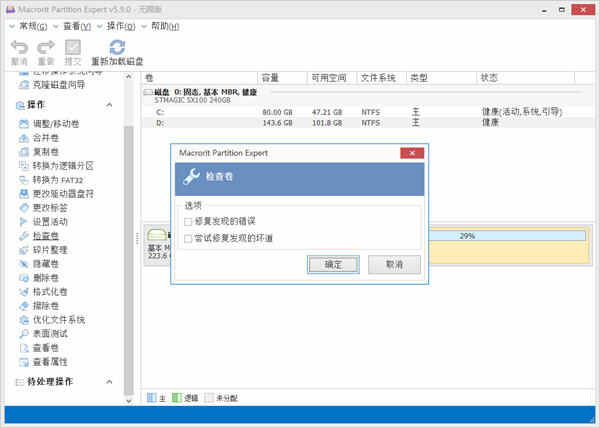
Task: Click Cancel (取消) in Check Volume dialog
Action: [394, 264]
